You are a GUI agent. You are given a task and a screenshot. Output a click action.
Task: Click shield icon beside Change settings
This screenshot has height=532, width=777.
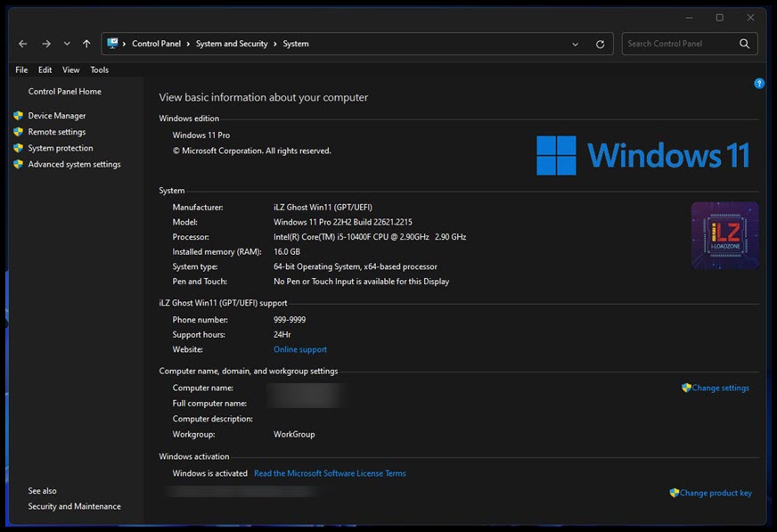click(686, 388)
